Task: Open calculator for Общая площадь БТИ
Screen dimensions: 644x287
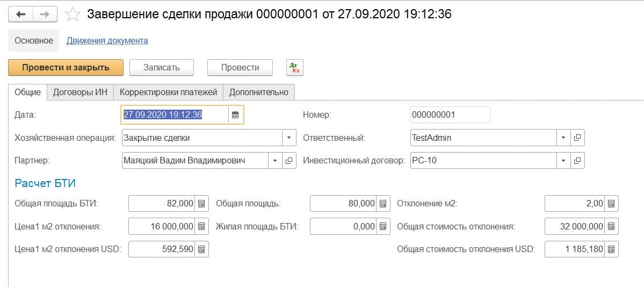Action: point(201,204)
